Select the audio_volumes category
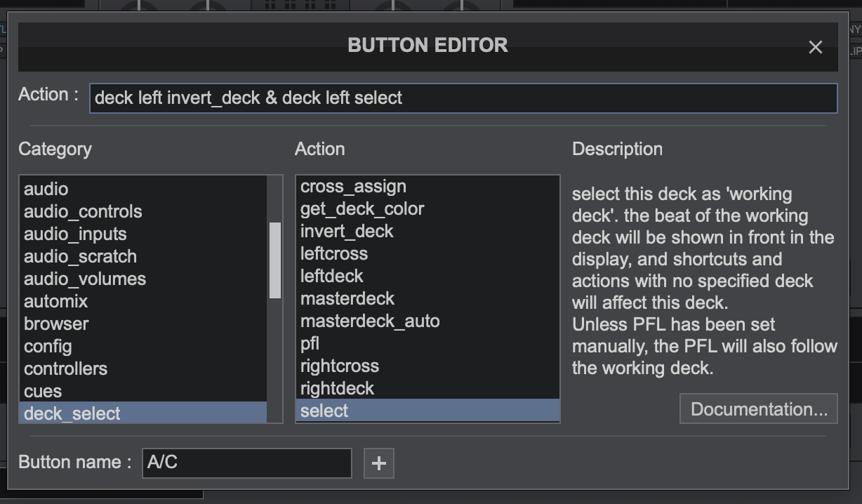Screen dimensions: 862x504 143,279
